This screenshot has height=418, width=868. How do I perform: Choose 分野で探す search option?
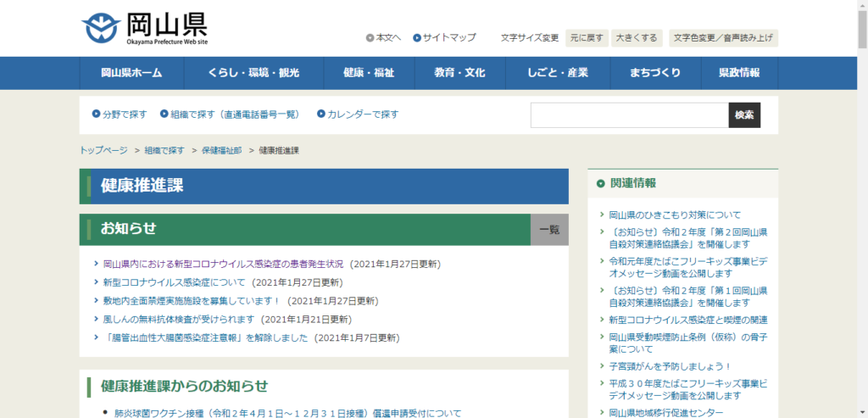coord(125,114)
